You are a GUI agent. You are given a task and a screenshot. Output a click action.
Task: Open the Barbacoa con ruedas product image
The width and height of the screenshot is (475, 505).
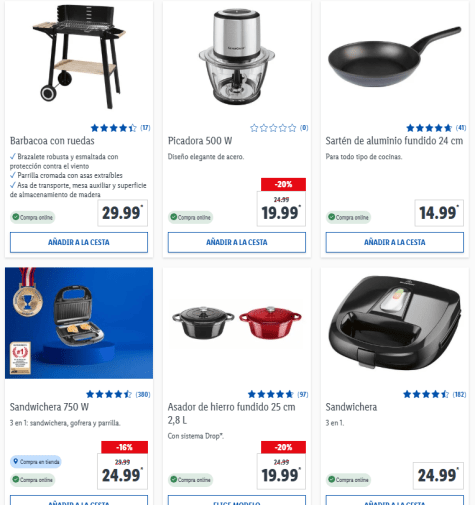tap(79, 57)
